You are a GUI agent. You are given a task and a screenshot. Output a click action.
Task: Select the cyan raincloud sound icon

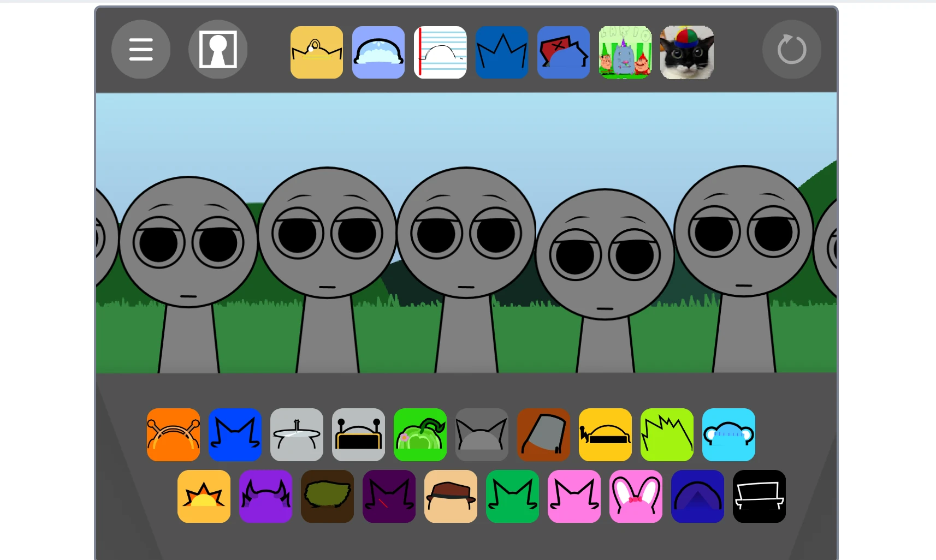coord(728,434)
